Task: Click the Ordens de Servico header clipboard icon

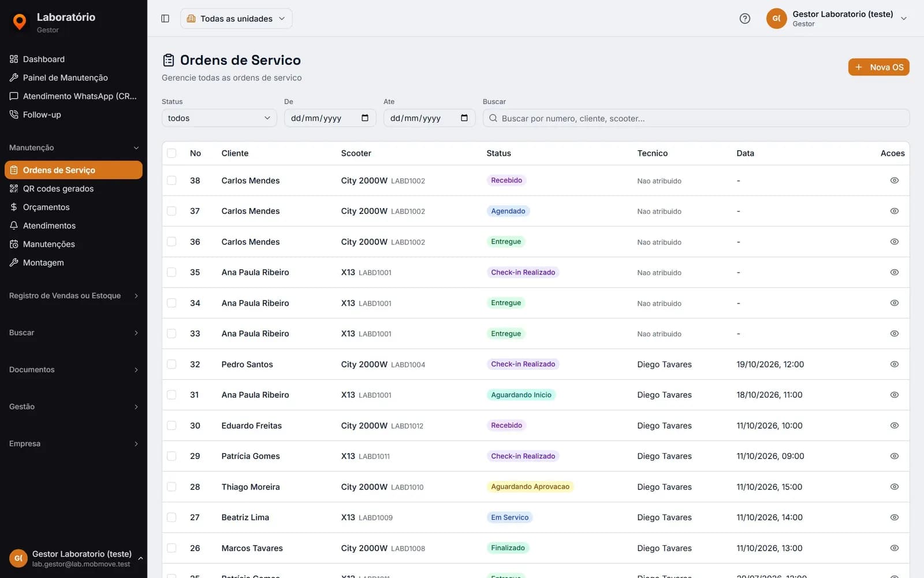Action: point(169,60)
